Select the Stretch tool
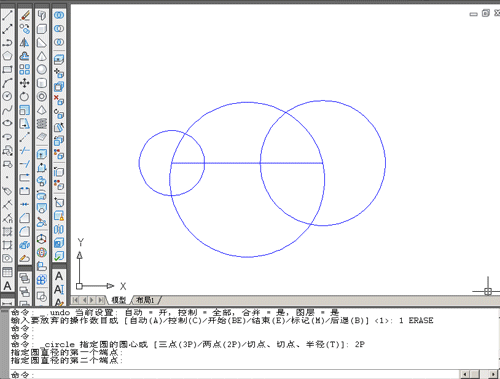Screen dimensions: 500x379 [x=24, y=123]
